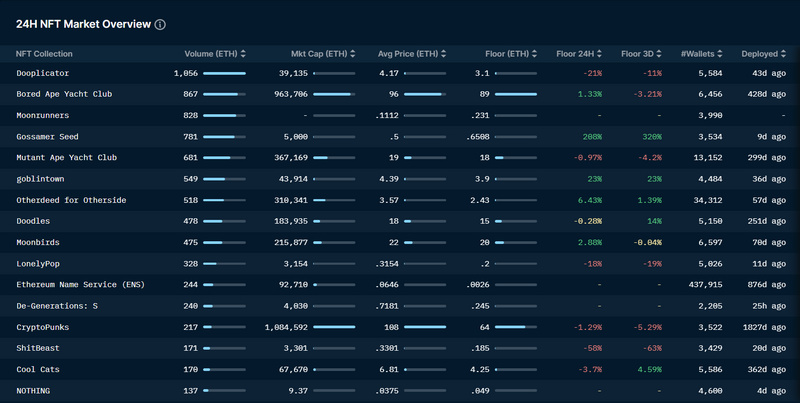Open Bored Ape Yacht Club collection
800x403 pixels.
64,94
